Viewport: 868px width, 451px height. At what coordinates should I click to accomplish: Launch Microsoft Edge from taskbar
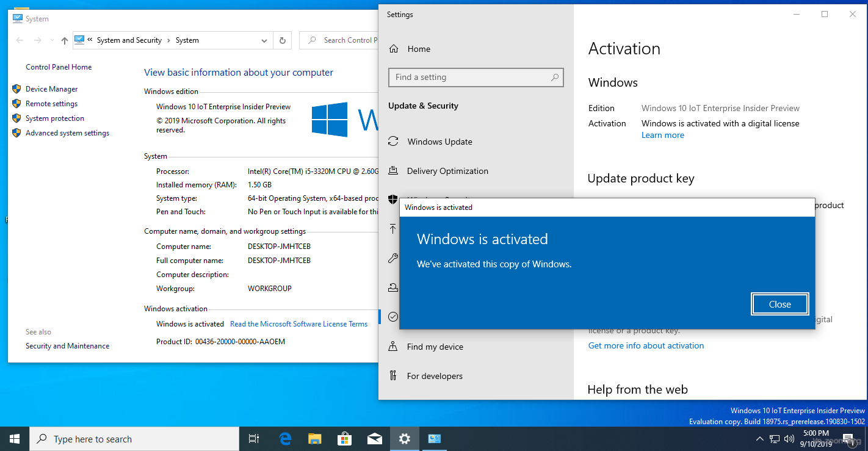[285, 439]
